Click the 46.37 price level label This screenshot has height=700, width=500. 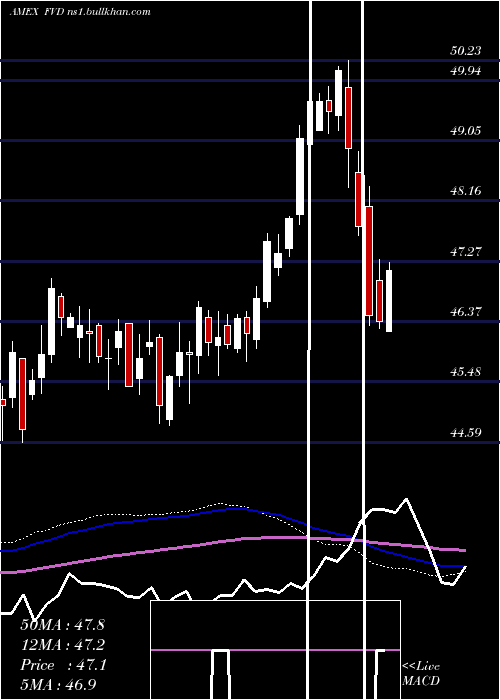tap(466, 311)
